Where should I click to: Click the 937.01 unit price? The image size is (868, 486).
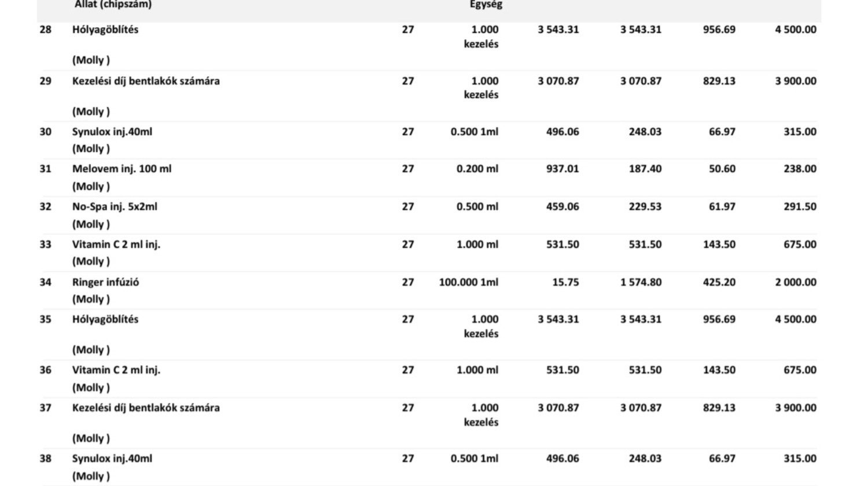(562, 169)
